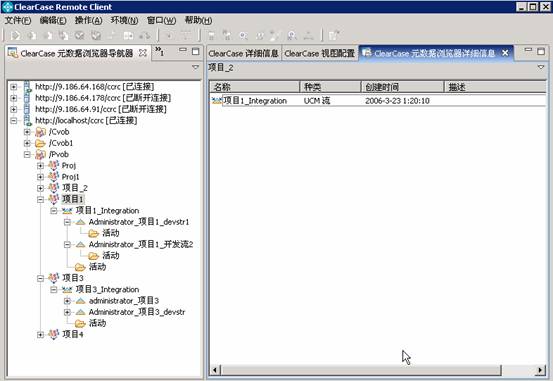Click the localhost server connection icon
Viewport: 553px width, 381px height.
click(x=28, y=121)
